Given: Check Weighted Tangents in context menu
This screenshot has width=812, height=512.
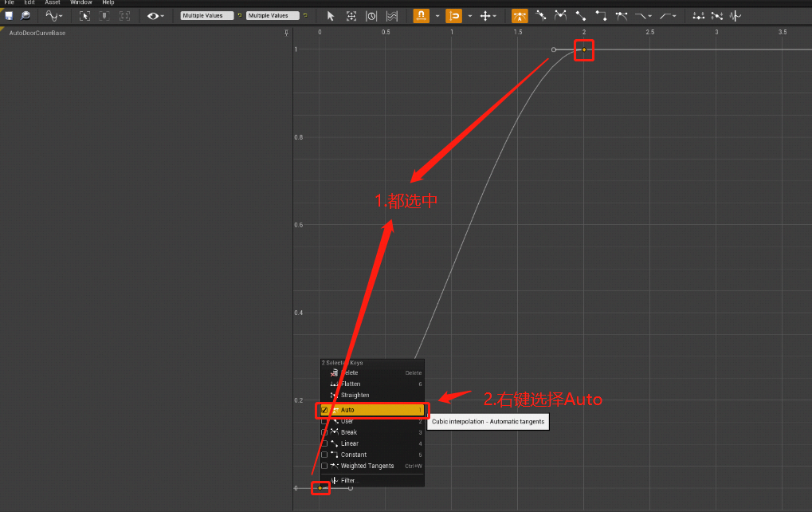Looking at the screenshot, I should coord(372,466).
